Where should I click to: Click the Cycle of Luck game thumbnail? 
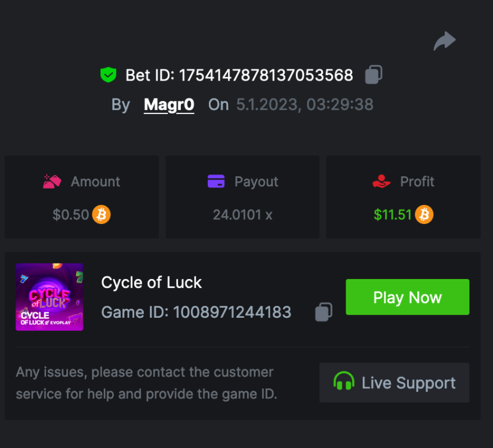(x=50, y=297)
